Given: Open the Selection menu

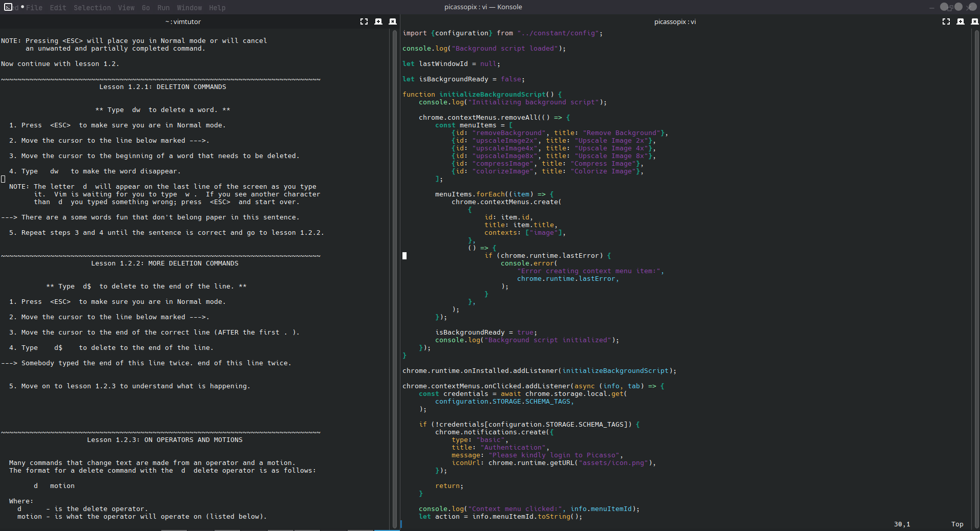Looking at the screenshot, I should (92, 8).
